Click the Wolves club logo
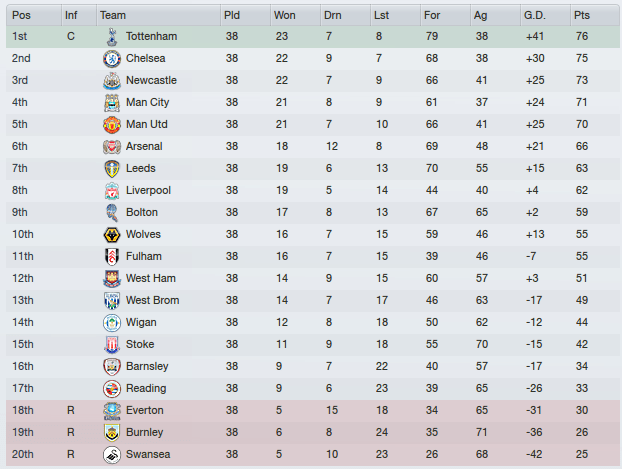 [x=111, y=234]
